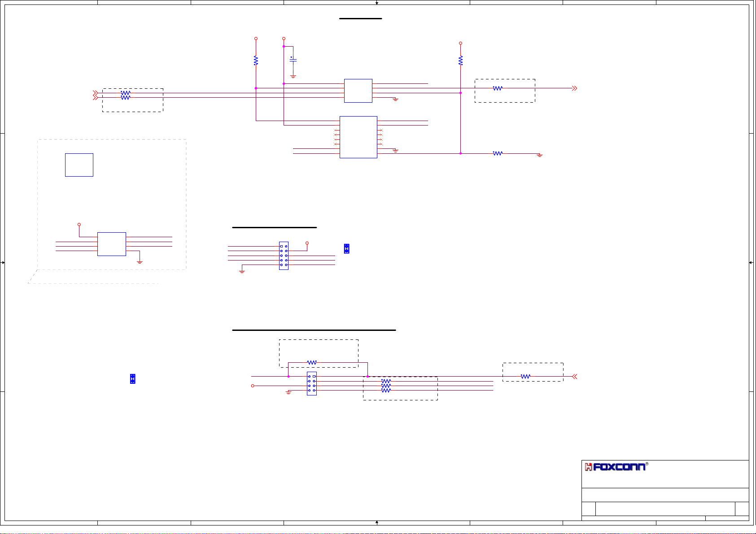Click the power symbol above the capacitor branch

284,39
